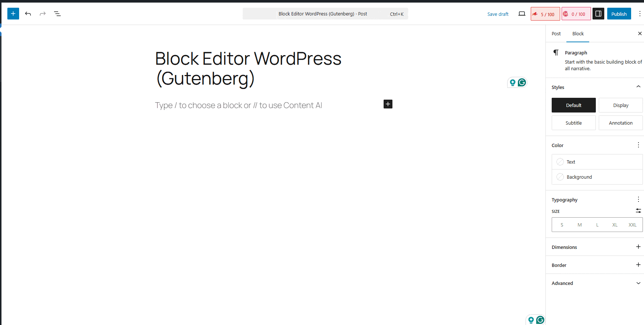Screen dimensions: 644x325
Task: Click the Dimensions section label
Action: point(564,247)
